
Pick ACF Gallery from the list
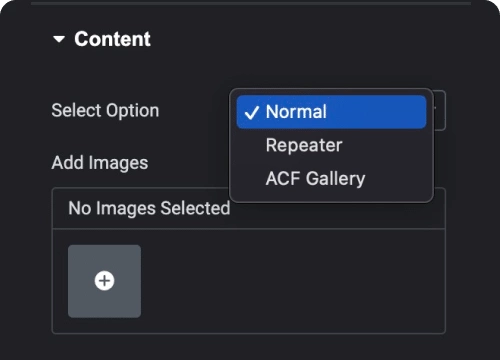331,178
